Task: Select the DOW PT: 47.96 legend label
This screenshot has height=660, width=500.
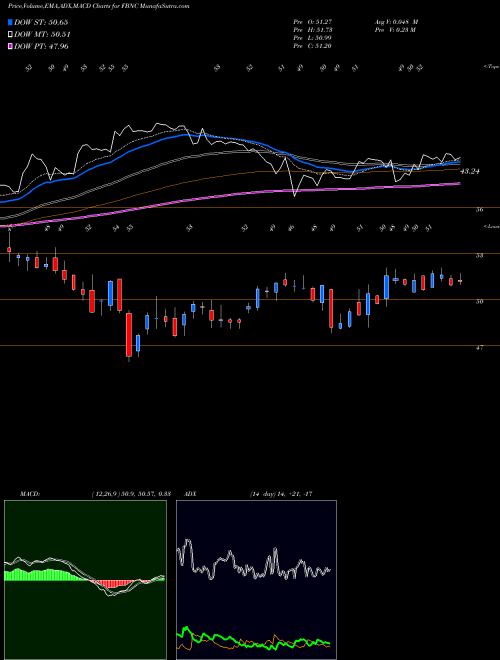Action: [x=41, y=46]
